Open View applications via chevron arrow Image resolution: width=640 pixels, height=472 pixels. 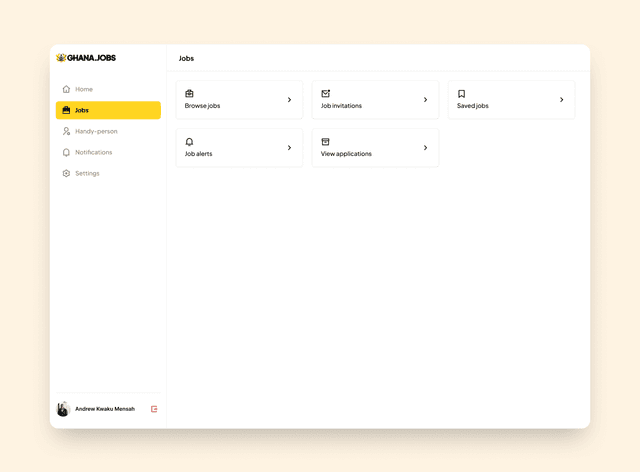[x=425, y=148]
